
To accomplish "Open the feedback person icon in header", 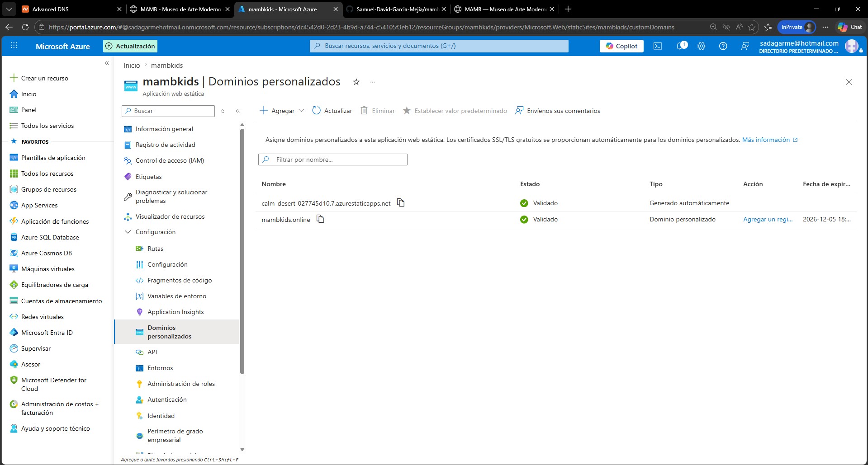I will click(x=745, y=46).
